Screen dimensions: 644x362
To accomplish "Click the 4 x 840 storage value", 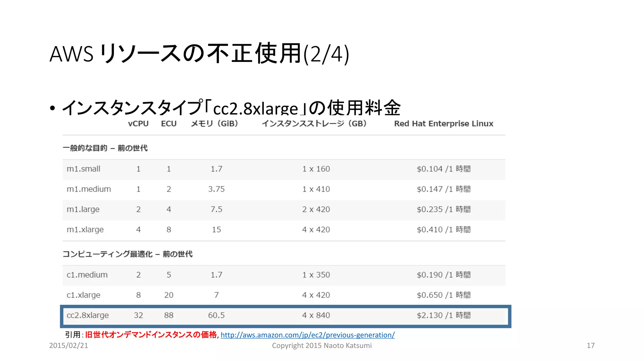I will point(316,315).
